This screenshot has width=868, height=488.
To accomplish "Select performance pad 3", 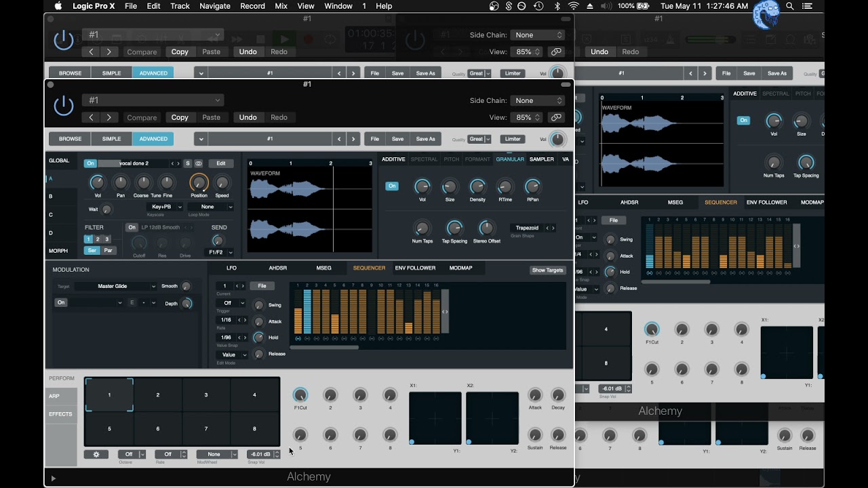I will [x=206, y=394].
